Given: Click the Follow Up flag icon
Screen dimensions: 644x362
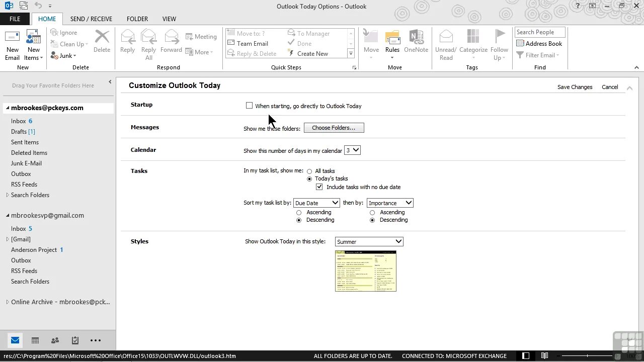Looking at the screenshot, I should click(x=499, y=36).
